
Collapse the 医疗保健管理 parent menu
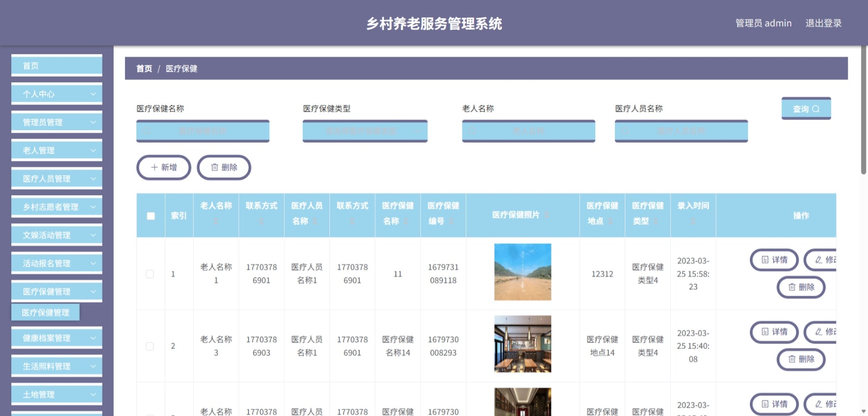point(57,292)
